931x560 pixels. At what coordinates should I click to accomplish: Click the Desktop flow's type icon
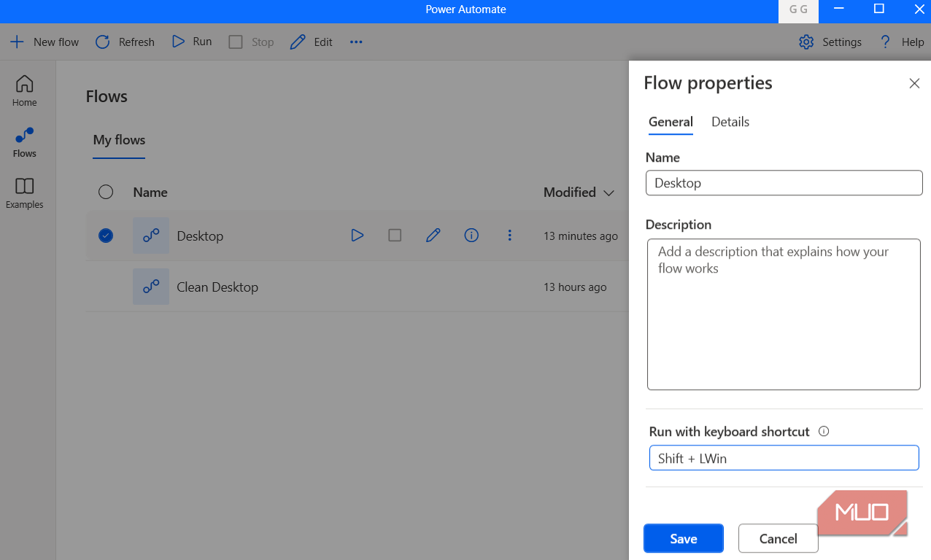[151, 236]
